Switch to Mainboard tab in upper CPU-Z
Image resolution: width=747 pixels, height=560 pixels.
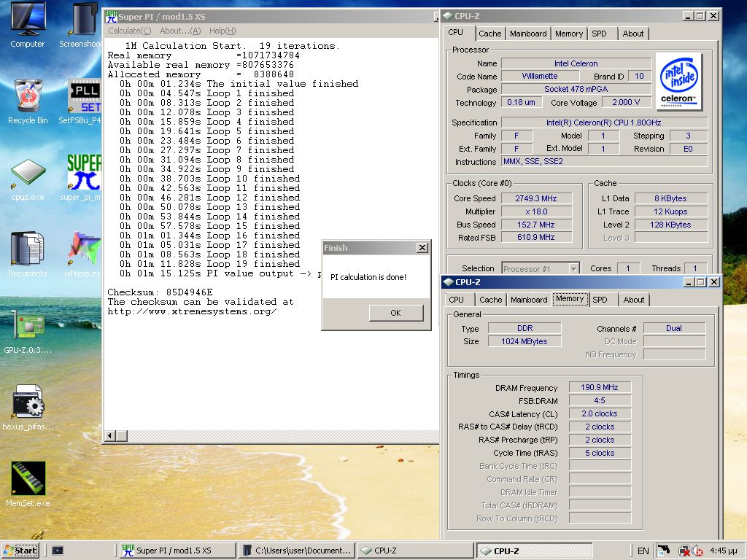pyautogui.click(x=528, y=34)
